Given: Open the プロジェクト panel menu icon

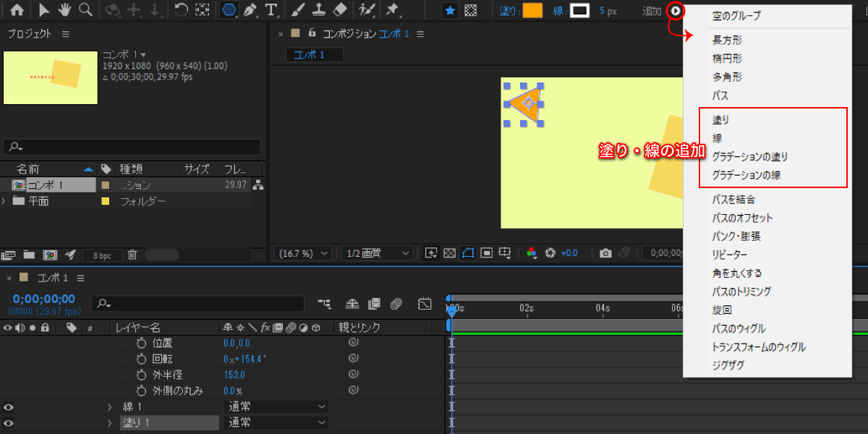Looking at the screenshot, I should pos(66,34).
